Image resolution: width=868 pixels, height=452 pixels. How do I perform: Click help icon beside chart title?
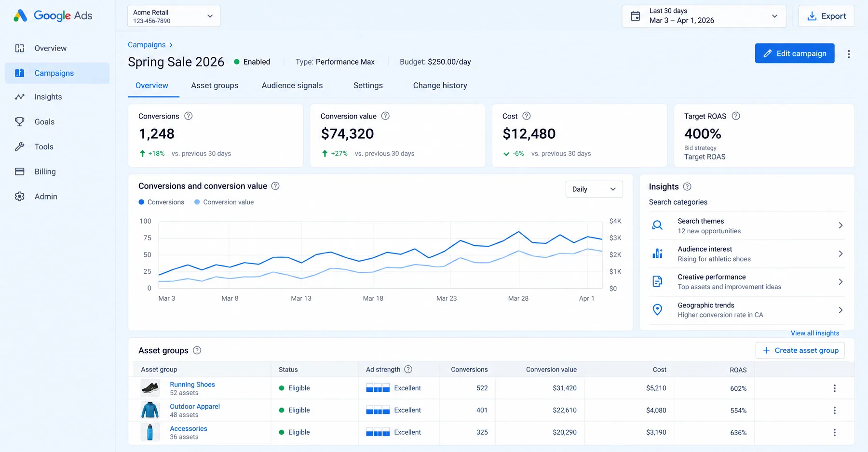click(x=275, y=186)
